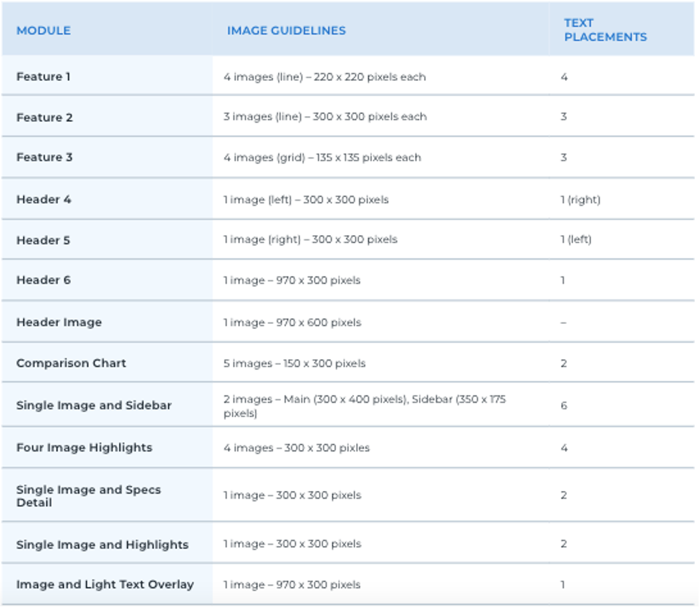This screenshot has height=607, width=700.
Task: Click Single Image and Sidebar module
Action: (94, 405)
